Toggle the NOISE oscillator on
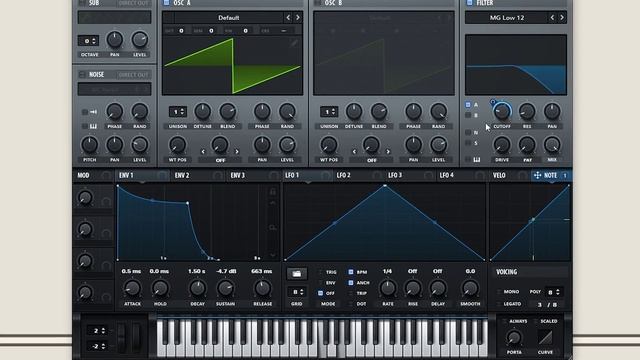640x360 pixels. (x=82, y=74)
